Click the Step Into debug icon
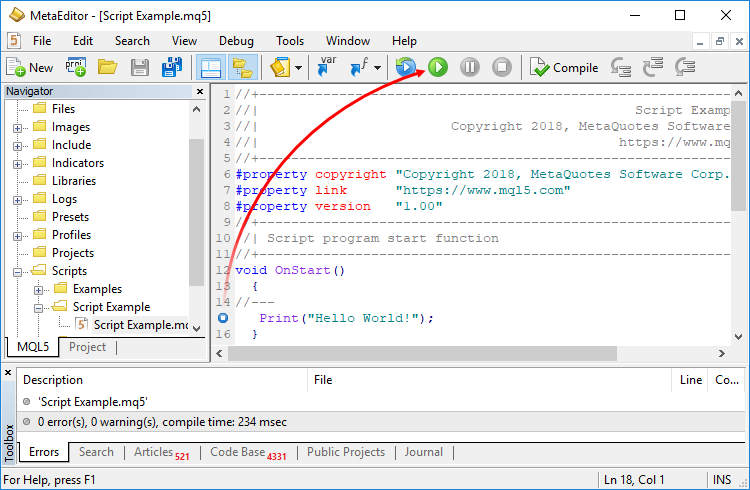Screen dimensions: 750x490 [621, 67]
